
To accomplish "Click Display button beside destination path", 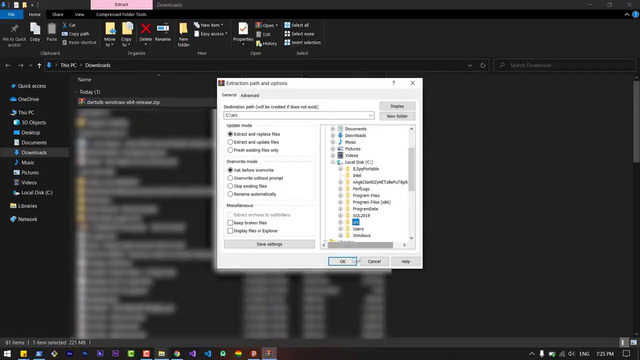I will (397, 106).
